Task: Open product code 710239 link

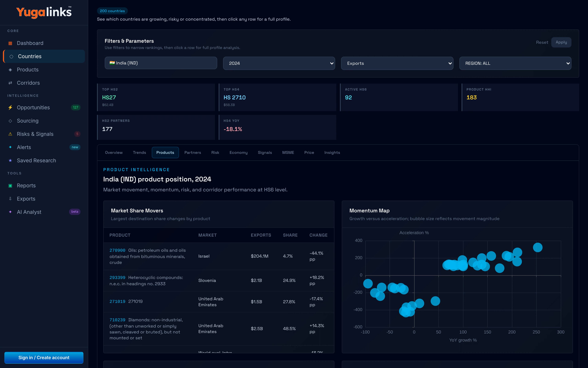Action: (x=117, y=320)
